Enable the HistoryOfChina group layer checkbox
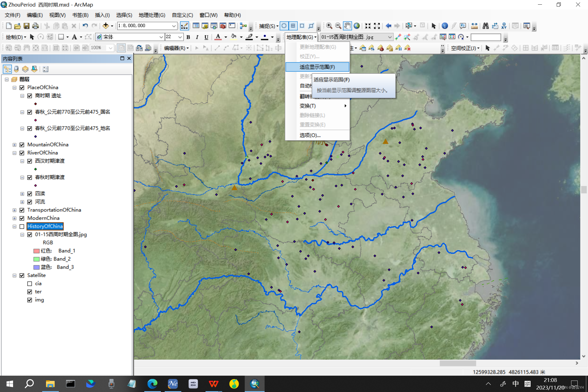588x392 pixels. point(22,226)
